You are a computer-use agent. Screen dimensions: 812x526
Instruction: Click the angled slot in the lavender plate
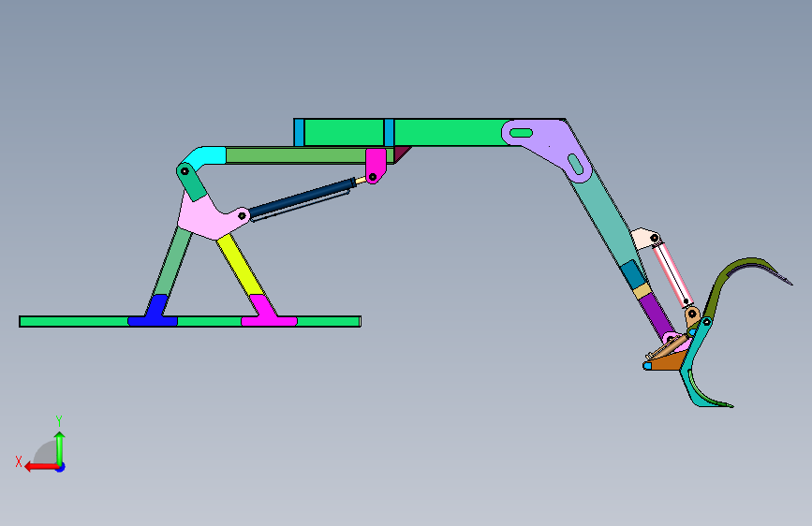[576, 165]
